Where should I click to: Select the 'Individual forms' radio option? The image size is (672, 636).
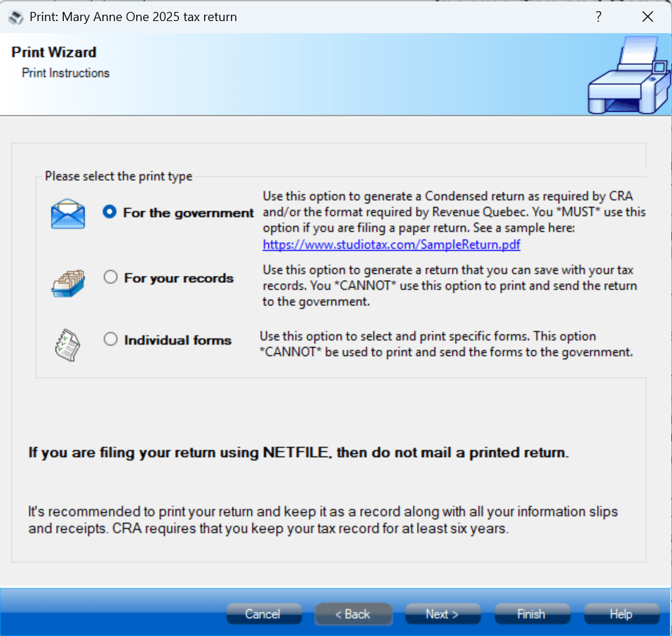(110, 339)
